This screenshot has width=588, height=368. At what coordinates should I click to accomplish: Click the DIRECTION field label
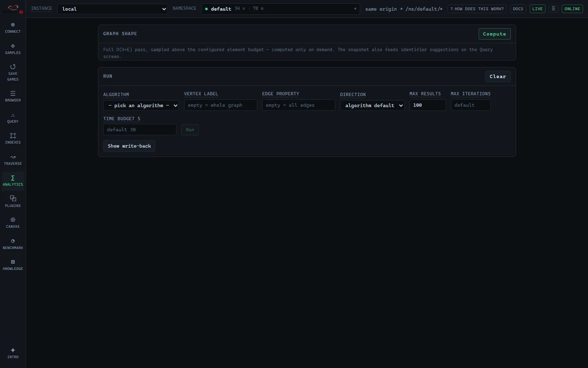pos(353,94)
